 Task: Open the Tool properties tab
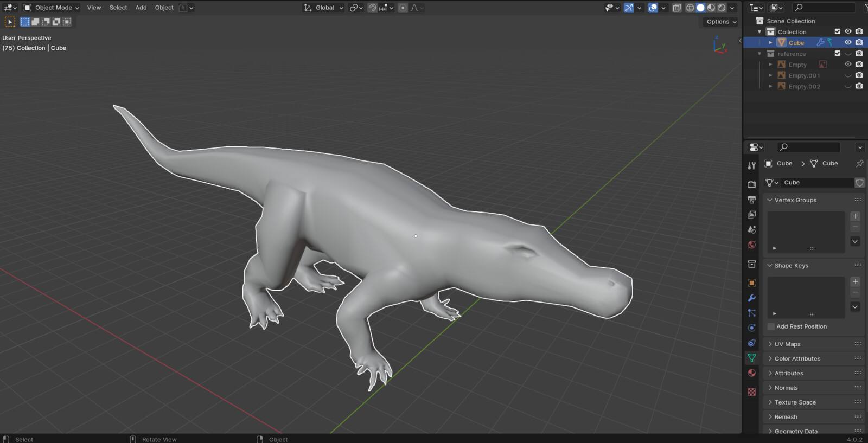click(x=751, y=165)
